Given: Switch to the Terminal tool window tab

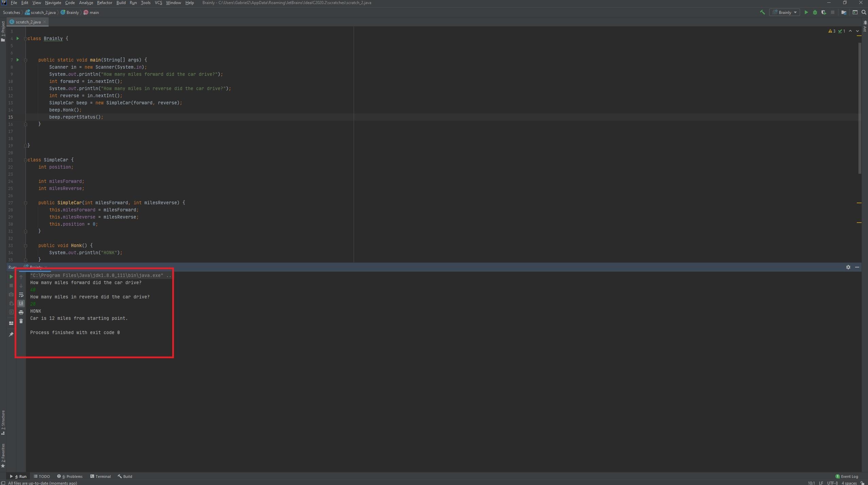Looking at the screenshot, I should [101, 476].
